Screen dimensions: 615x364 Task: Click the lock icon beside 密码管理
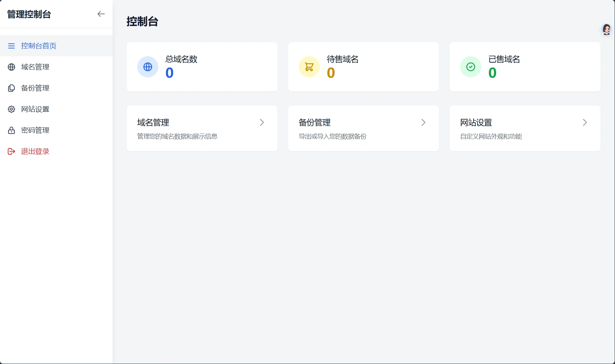12,130
